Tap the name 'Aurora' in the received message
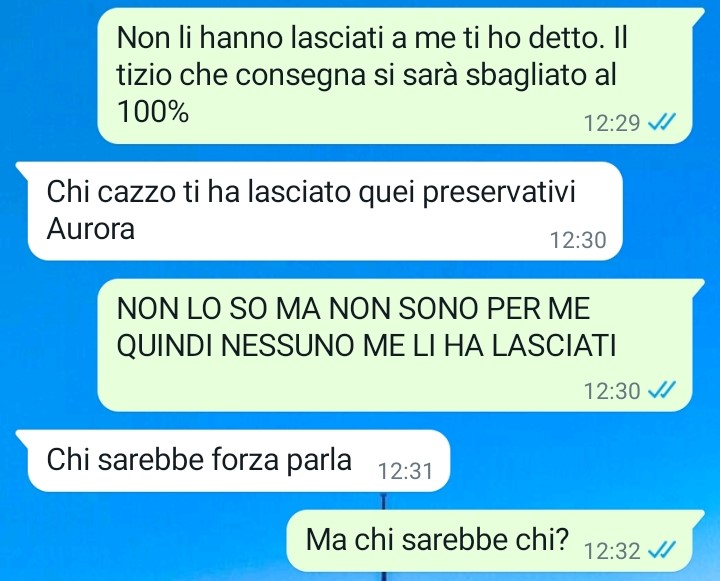The height and width of the screenshot is (581, 720). (x=91, y=228)
